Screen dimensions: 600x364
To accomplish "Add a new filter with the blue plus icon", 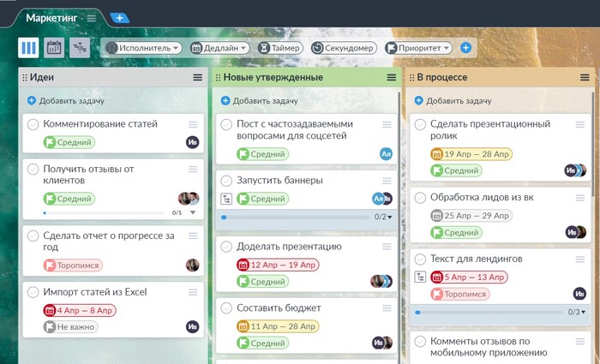I will 465,48.
